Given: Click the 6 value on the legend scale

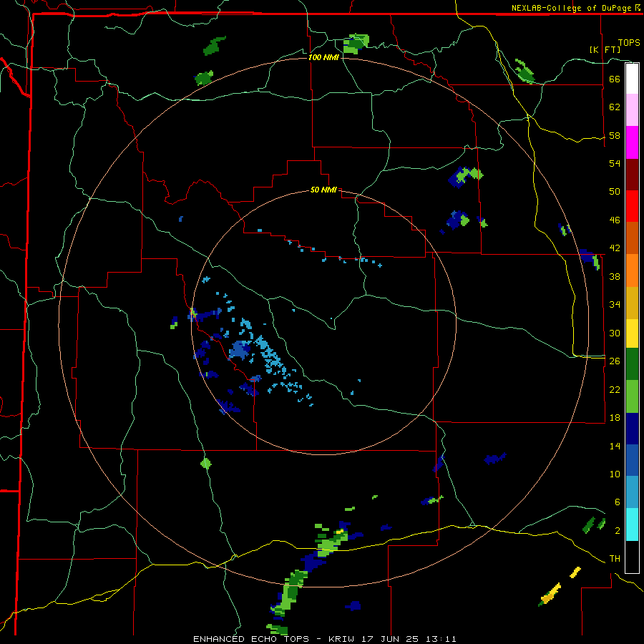Looking at the screenshot, I should [618, 502].
